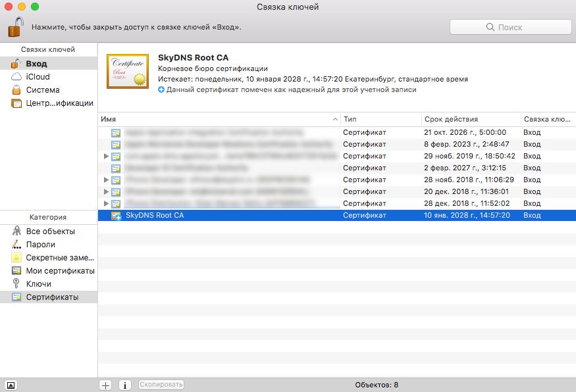Open info with the i button

(125, 385)
